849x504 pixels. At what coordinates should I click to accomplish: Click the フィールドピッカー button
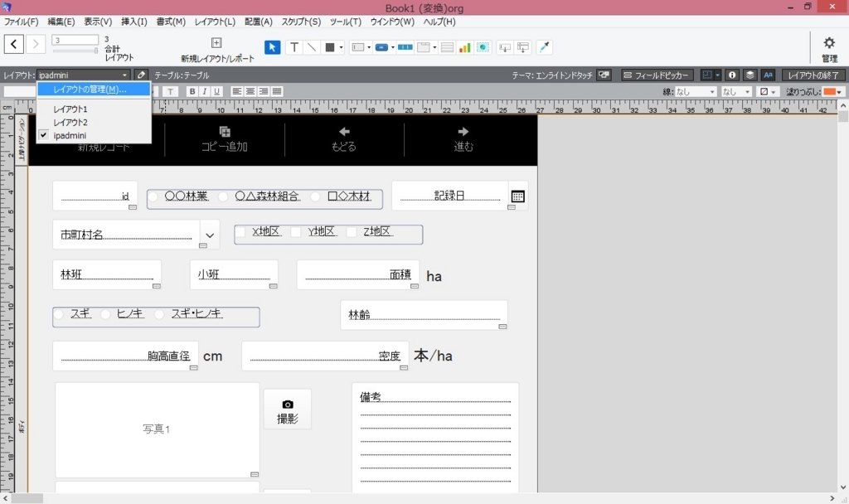[x=657, y=75]
